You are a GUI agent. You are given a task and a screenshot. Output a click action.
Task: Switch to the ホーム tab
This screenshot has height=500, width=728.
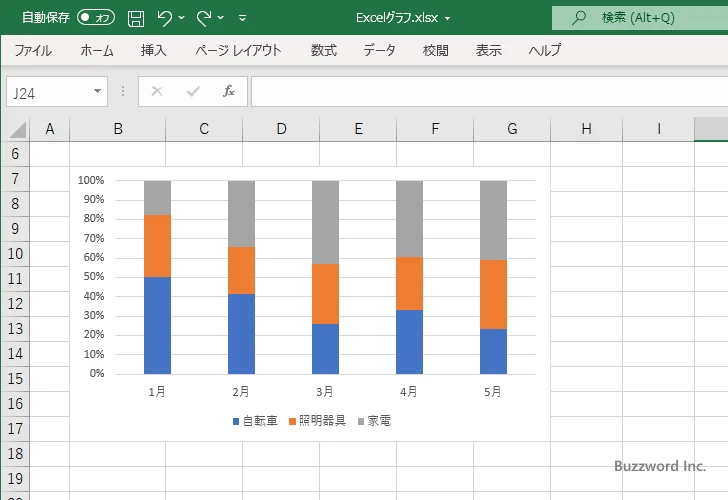(97, 50)
